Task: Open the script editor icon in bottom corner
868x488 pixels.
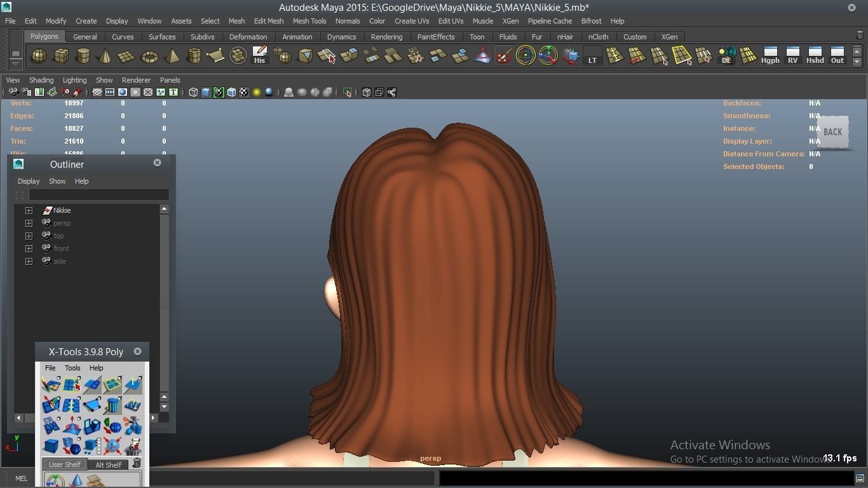Action: 860,478
